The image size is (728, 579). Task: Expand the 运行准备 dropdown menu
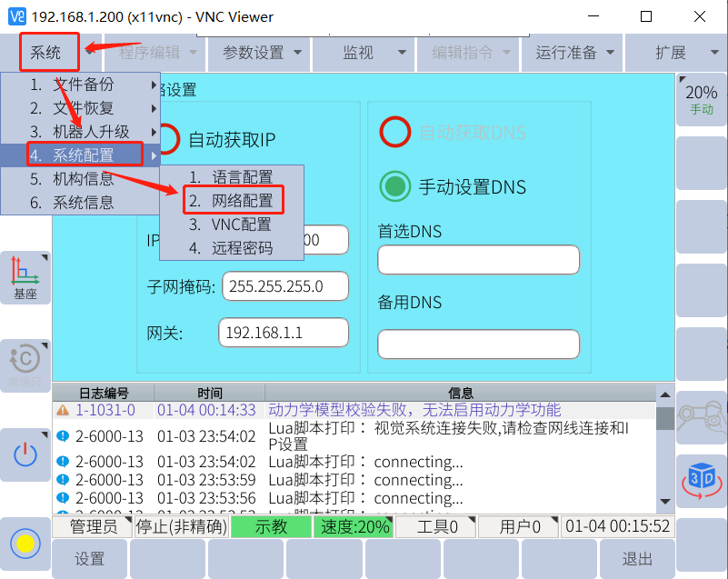[574, 53]
